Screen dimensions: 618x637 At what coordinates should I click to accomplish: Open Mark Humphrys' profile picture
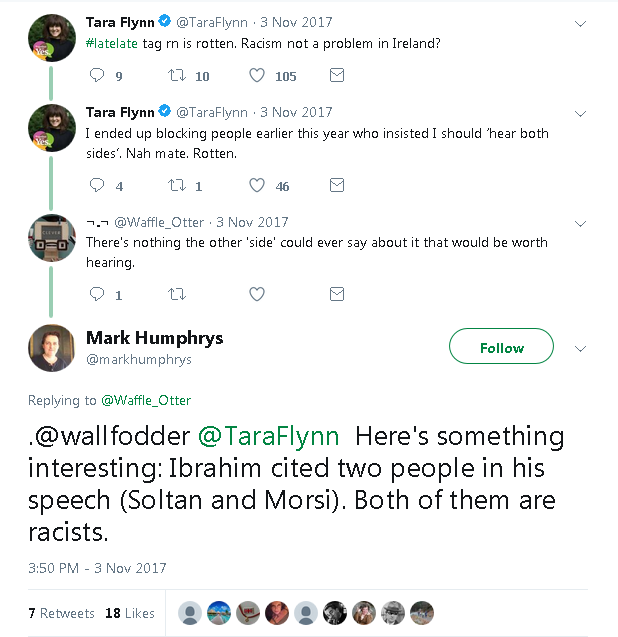pyautogui.click(x=51, y=349)
